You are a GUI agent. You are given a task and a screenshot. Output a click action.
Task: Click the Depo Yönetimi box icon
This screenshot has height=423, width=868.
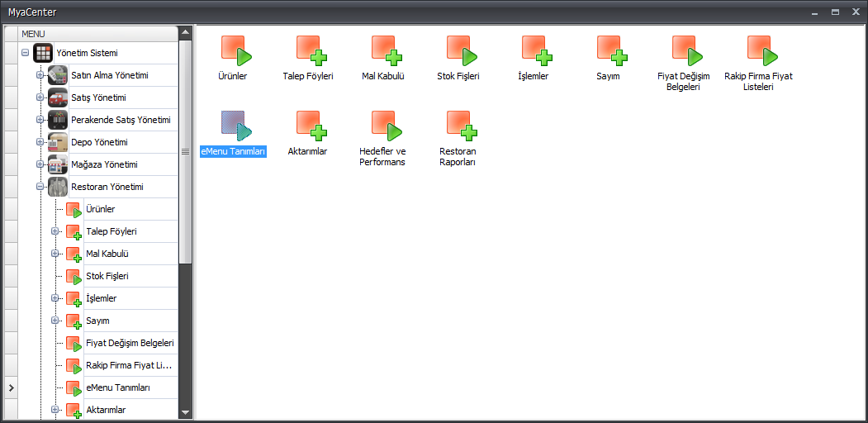(x=58, y=142)
